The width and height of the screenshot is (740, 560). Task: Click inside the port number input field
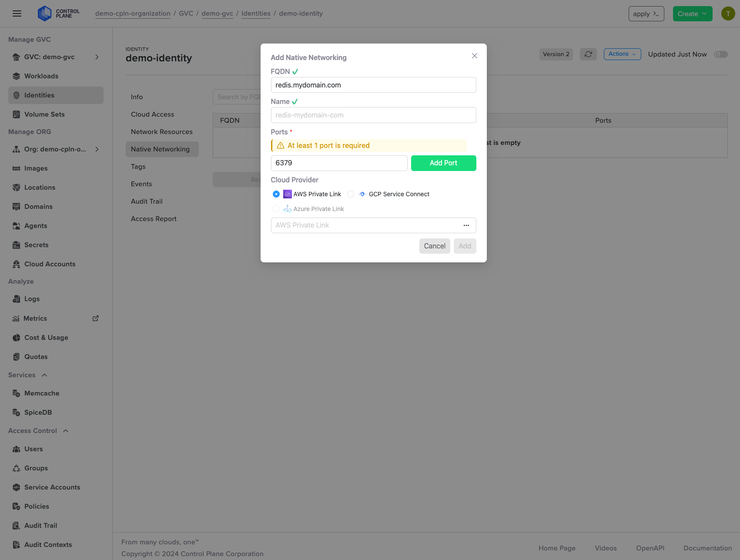[x=339, y=163]
